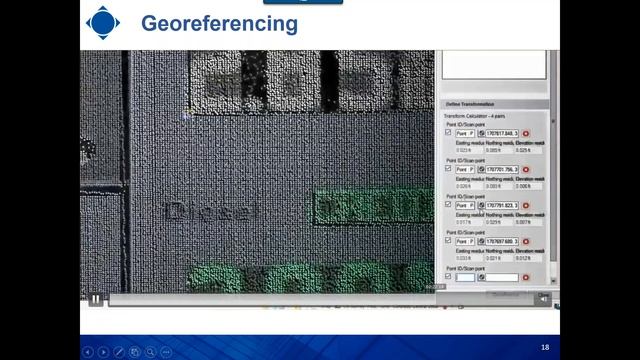
Task: Click Point ID field beside 1707697.689
Action: [465, 241]
